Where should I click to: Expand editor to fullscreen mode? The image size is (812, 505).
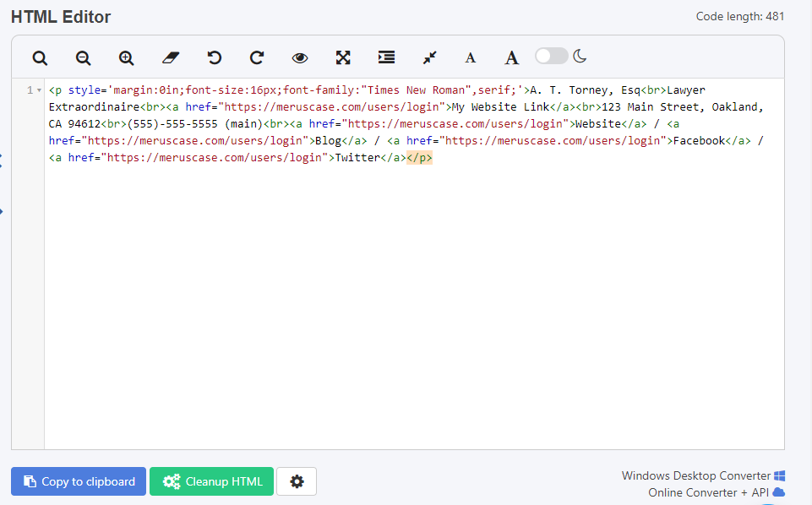coord(342,57)
